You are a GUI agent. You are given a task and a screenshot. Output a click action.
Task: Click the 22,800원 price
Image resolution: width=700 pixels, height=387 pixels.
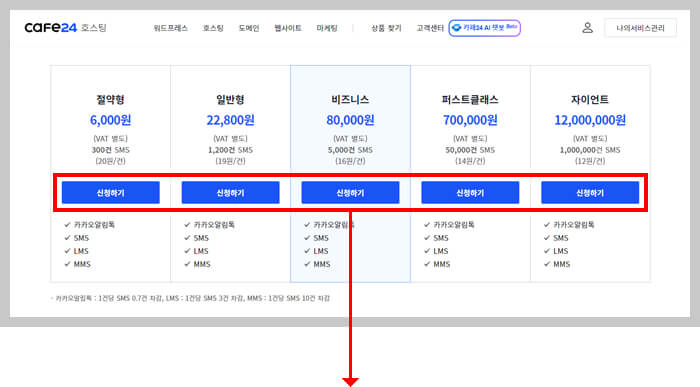(x=230, y=120)
